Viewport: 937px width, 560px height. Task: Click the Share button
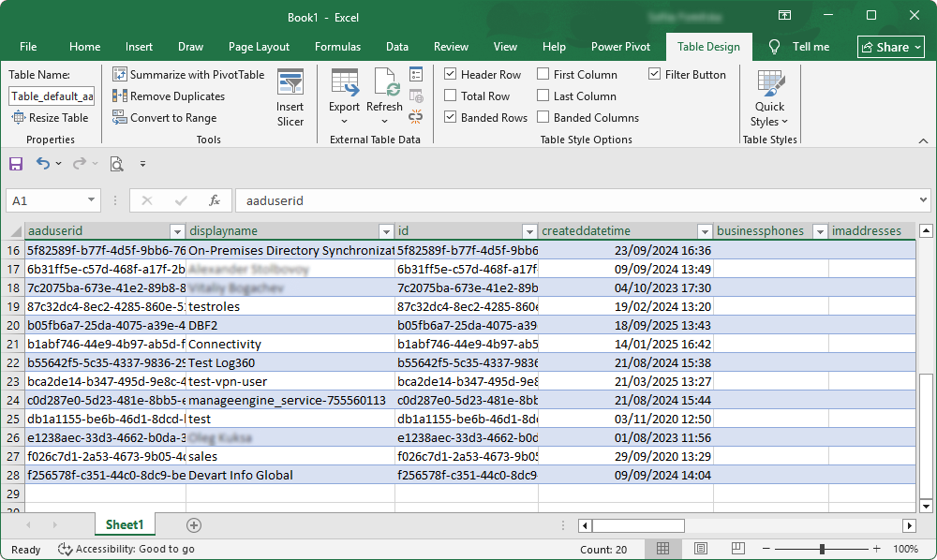(x=889, y=46)
